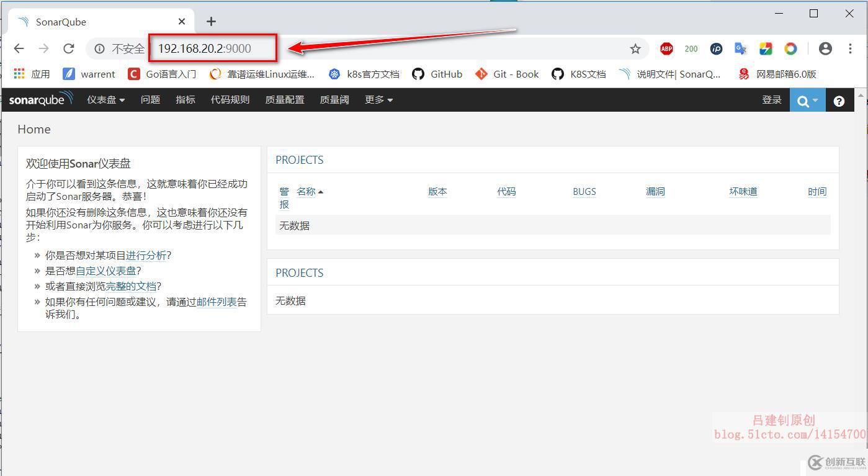Go to the 问题 menu item
Screen dimensions: 868x476
coord(150,100)
